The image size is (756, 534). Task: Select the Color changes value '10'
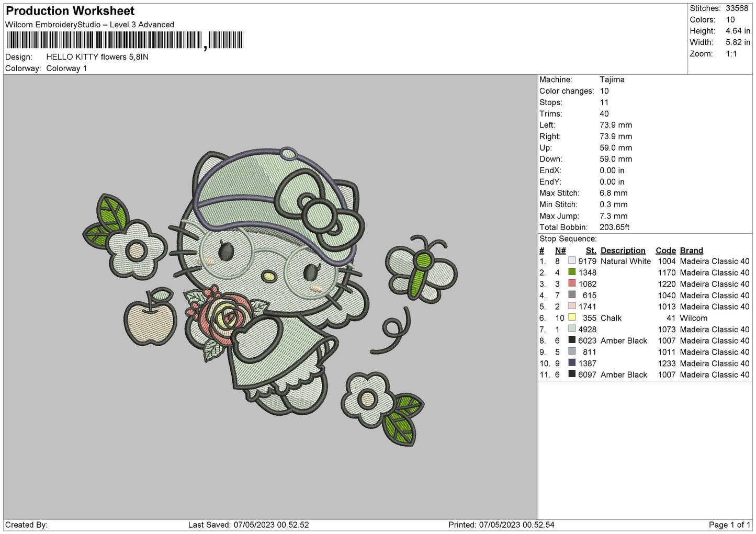tap(604, 91)
